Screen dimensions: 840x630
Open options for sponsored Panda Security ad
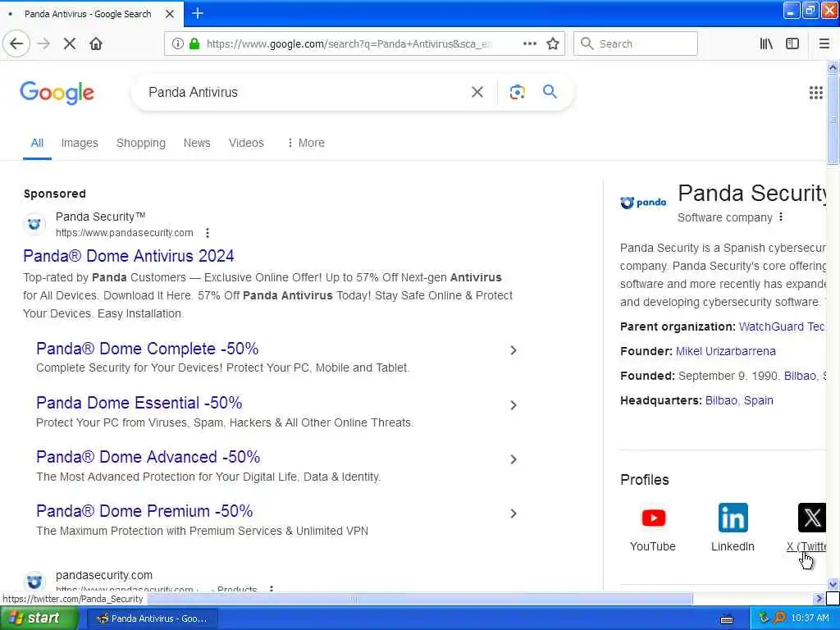(x=208, y=233)
